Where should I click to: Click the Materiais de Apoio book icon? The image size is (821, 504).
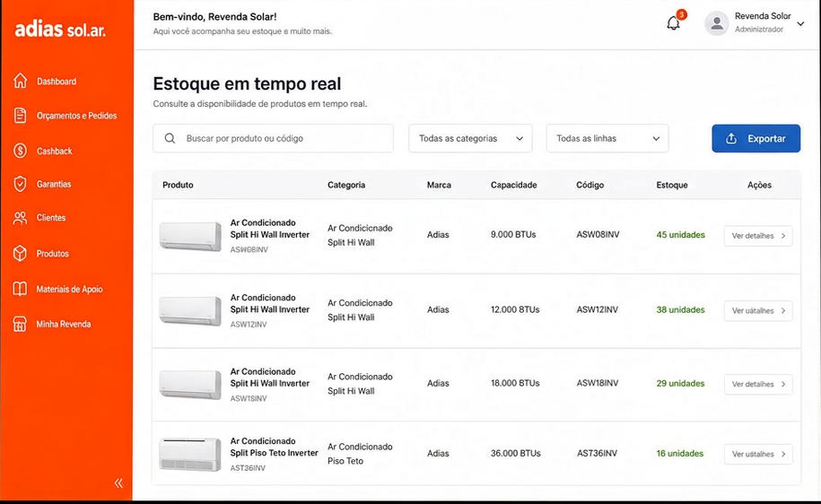20,289
